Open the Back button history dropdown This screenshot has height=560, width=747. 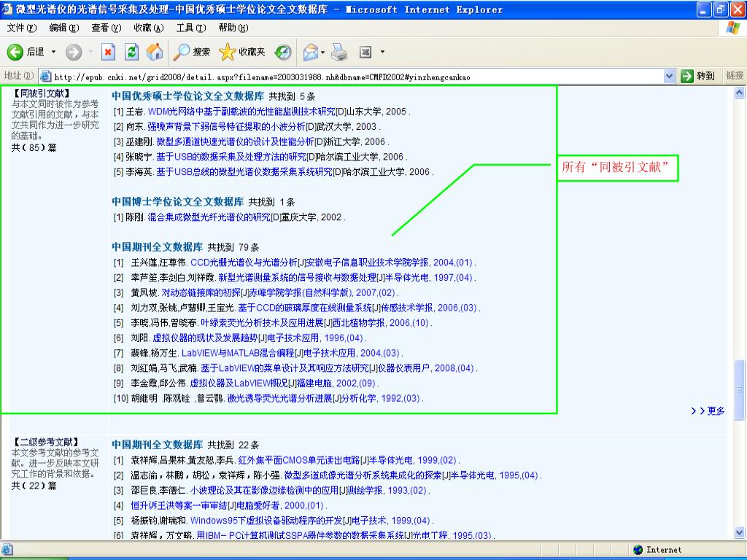(53, 52)
